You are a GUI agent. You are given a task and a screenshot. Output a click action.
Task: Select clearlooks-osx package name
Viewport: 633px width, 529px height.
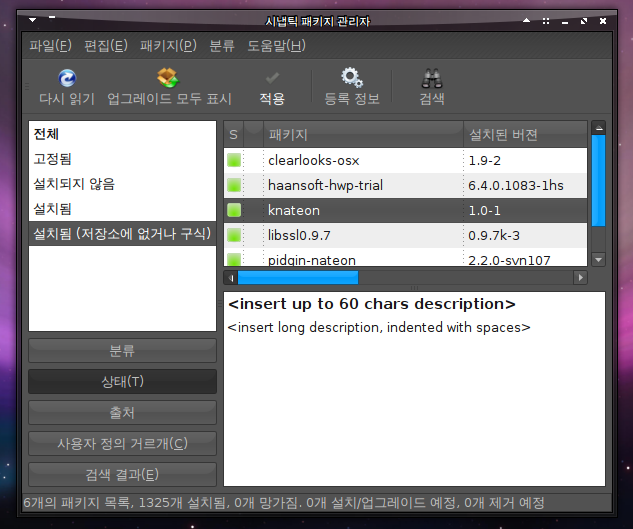point(314,161)
